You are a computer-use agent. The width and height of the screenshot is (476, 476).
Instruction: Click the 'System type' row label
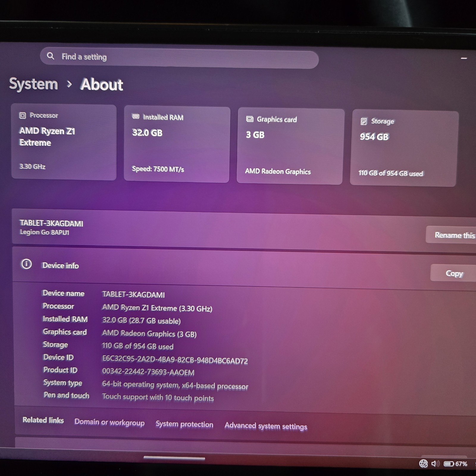click(63, 383)
